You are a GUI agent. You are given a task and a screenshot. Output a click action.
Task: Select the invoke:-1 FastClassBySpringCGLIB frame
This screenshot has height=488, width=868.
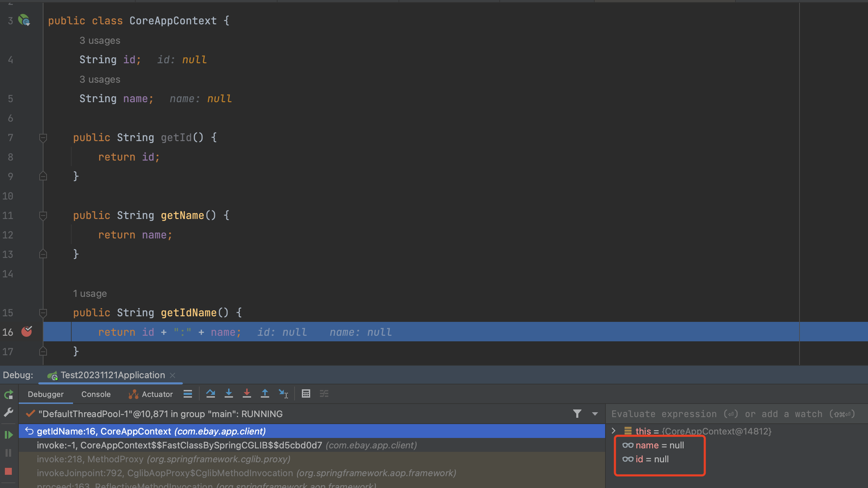312,445
